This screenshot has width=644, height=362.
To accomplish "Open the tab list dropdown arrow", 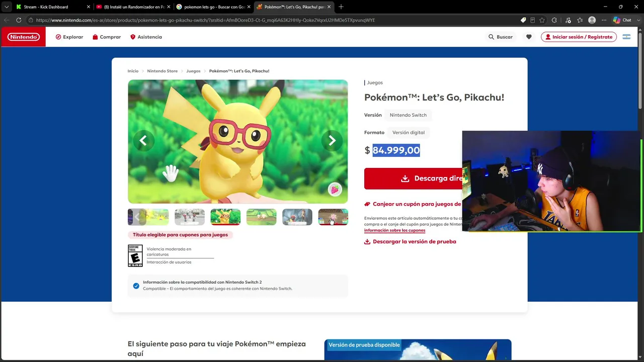I will (x=6, y=7).
